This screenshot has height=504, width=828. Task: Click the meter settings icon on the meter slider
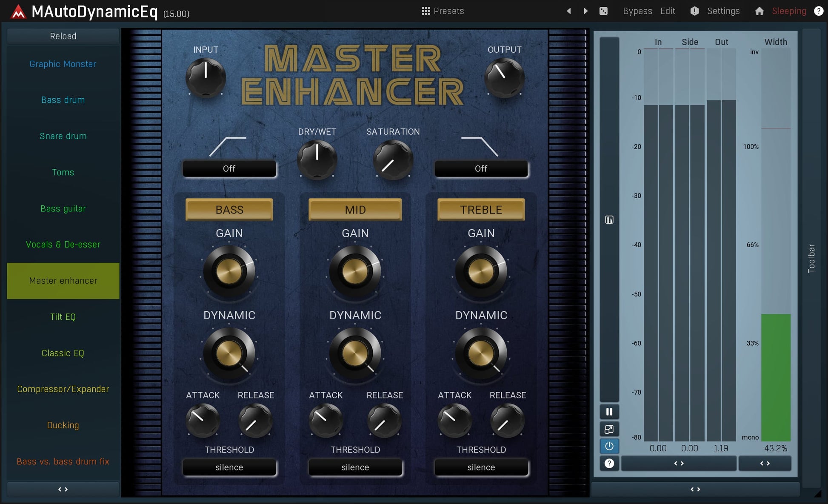[x=609, y=220]
